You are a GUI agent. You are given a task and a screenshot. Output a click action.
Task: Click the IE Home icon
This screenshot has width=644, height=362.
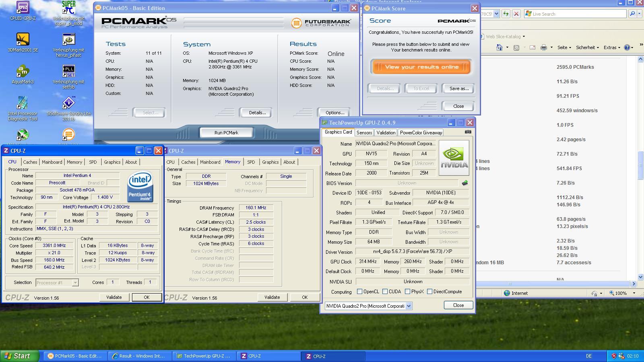point(500,47)
